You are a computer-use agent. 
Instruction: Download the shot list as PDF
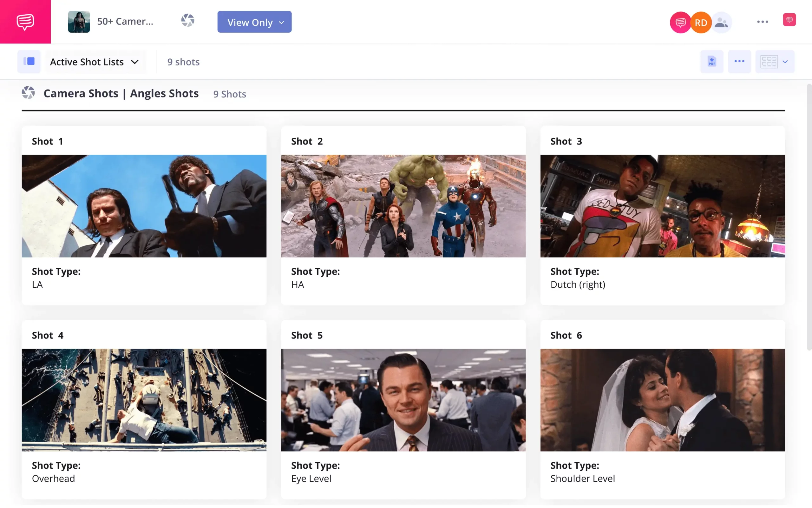pos(712,62)
